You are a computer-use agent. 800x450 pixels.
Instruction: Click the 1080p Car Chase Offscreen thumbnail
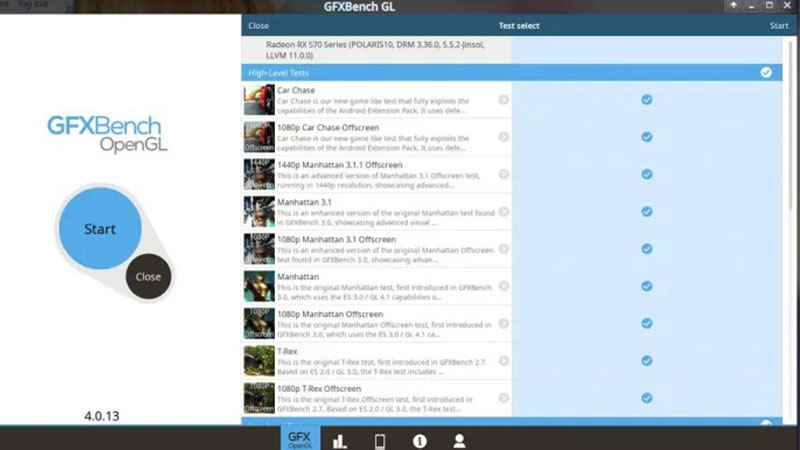(x=259, y=137)
